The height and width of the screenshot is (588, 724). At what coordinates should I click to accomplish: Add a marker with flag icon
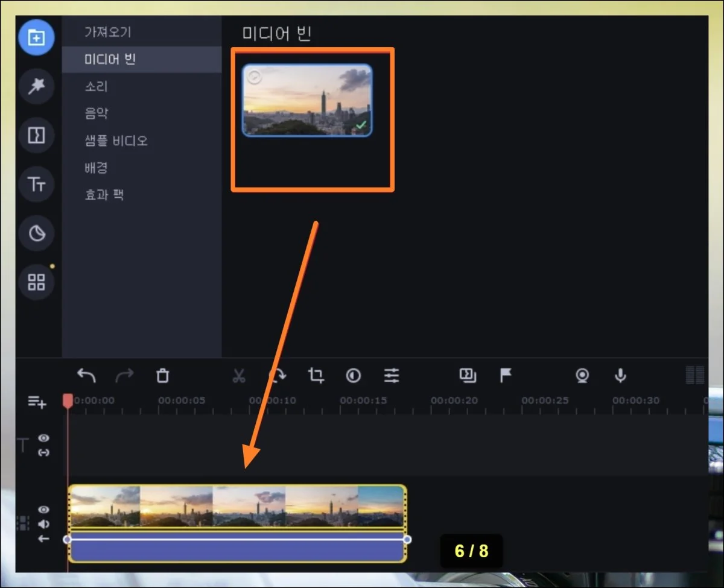506,376
